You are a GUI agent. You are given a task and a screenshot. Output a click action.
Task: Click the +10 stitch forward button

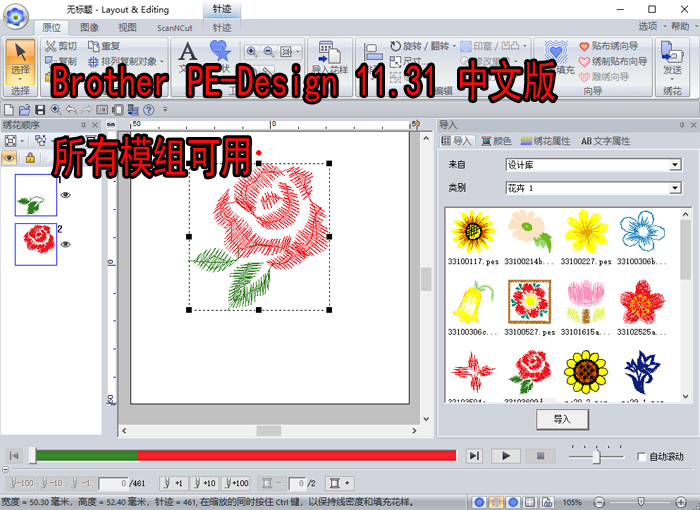pyautogui.click(x=204, y=483)
